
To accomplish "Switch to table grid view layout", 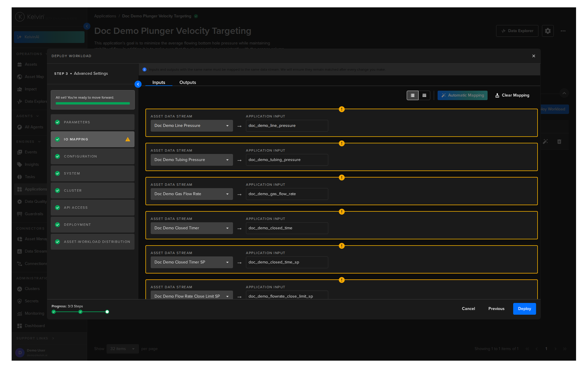I will (424, 95).
